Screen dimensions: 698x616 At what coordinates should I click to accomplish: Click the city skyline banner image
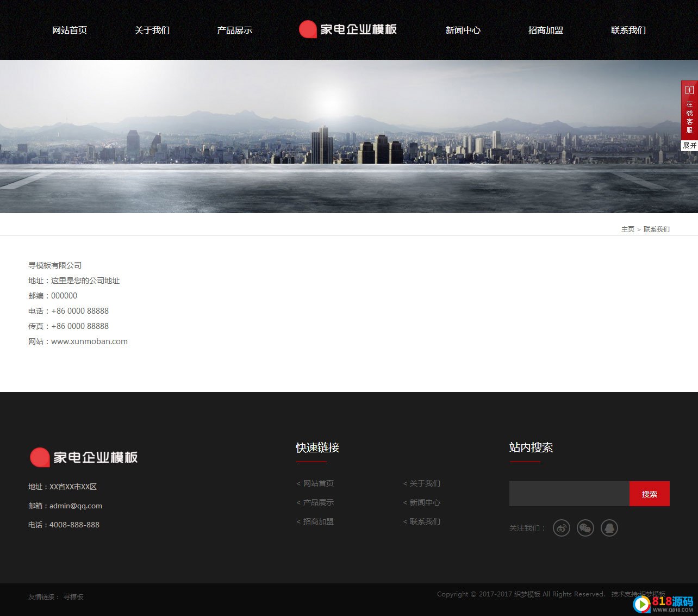click(348, 136)
